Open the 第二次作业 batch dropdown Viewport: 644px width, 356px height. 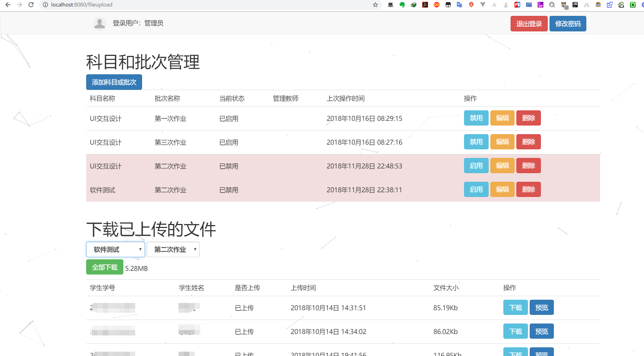click(x=173, y=249)
